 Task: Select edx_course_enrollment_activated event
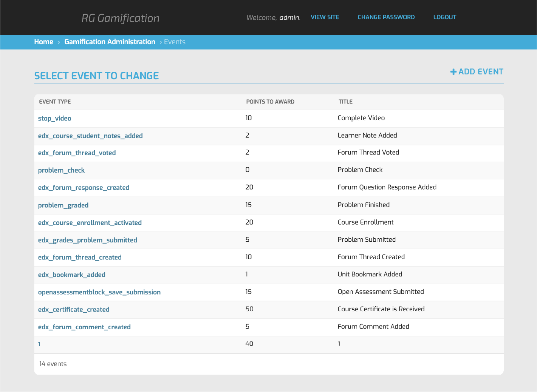pos(90,222)
